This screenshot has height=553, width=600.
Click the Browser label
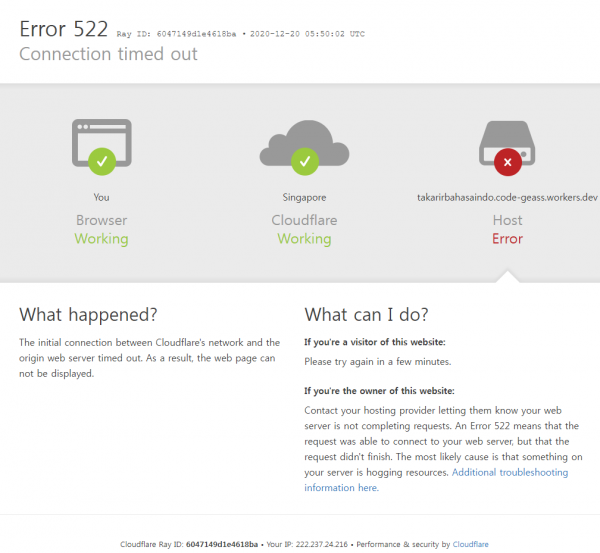[x=101, y=220]
